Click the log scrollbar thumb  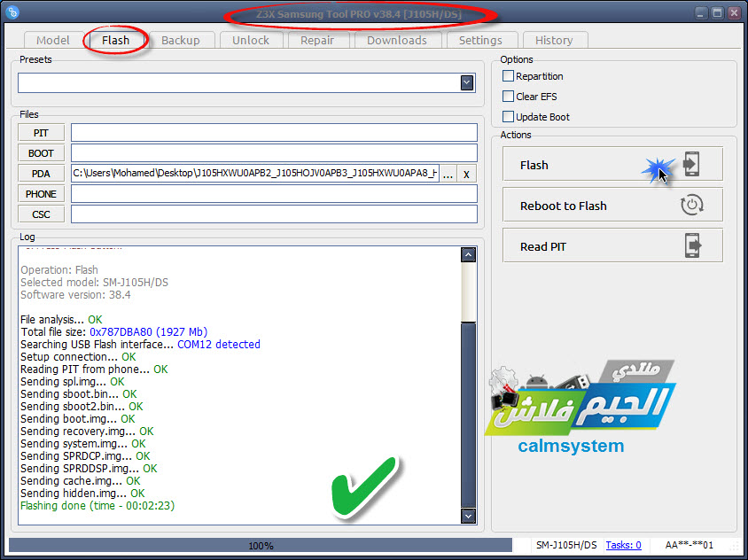click(469, 414)
